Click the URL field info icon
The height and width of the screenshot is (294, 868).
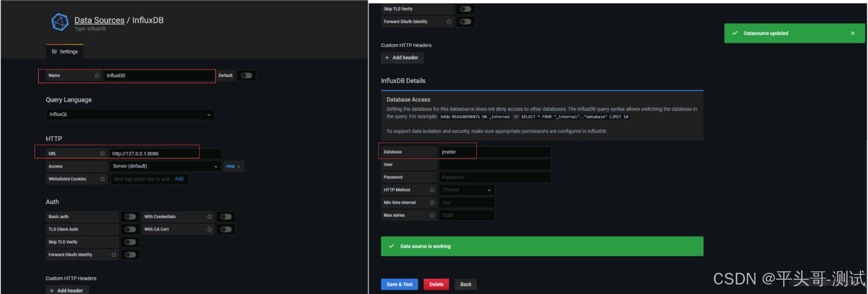(102, 154)
